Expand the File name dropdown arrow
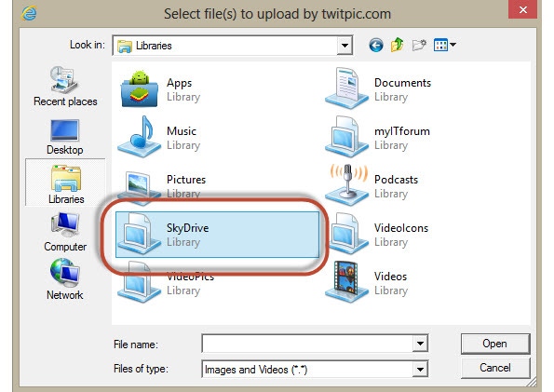This screenshot has width=554, height=392. (420, 344)
